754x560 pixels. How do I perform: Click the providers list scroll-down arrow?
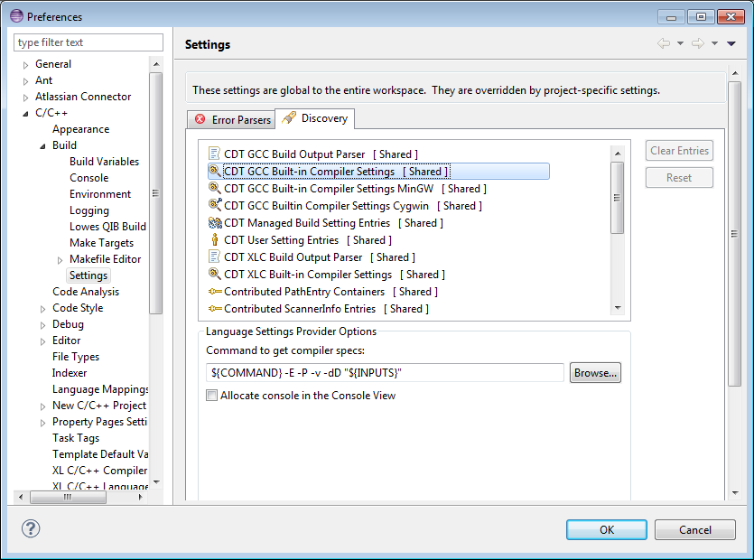click(x=618, y=308)
